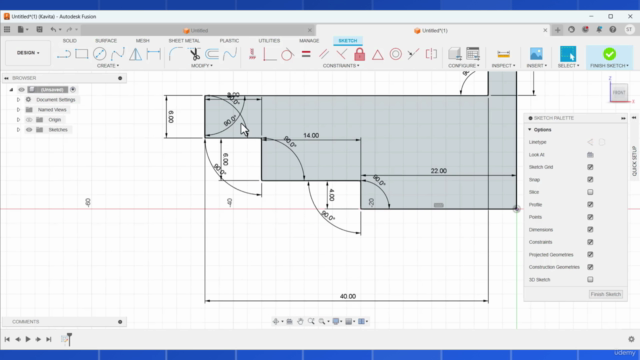Choose the Center Diameter Circle tool
This screenshot has width=640, height=360.
[100, 54]
